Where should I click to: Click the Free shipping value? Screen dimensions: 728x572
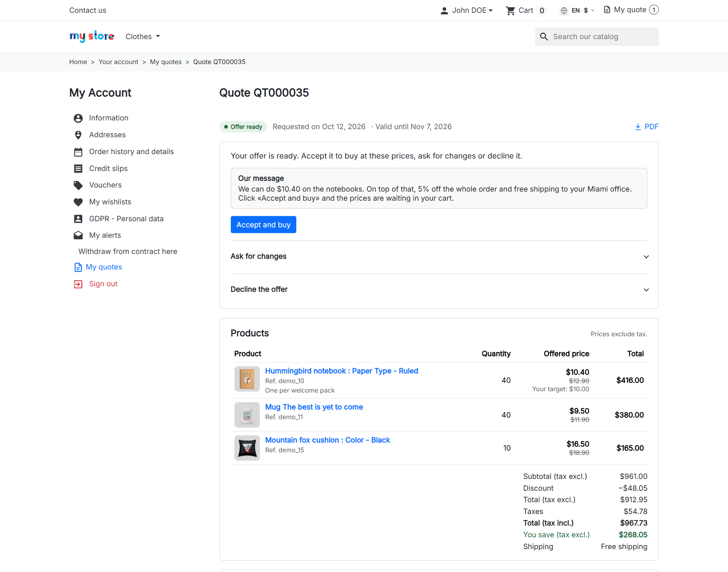coord(624,547)
